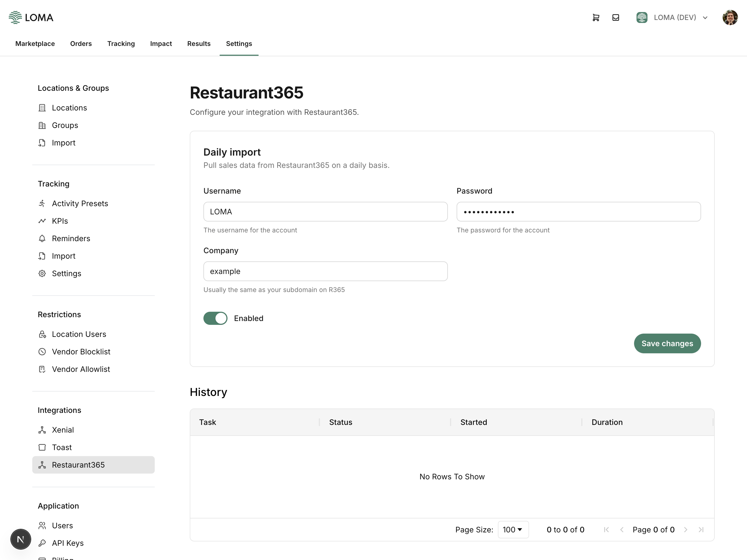Open the inbox icon next to the cart
This screenshot has height=560, width=747.
[616, 17]
